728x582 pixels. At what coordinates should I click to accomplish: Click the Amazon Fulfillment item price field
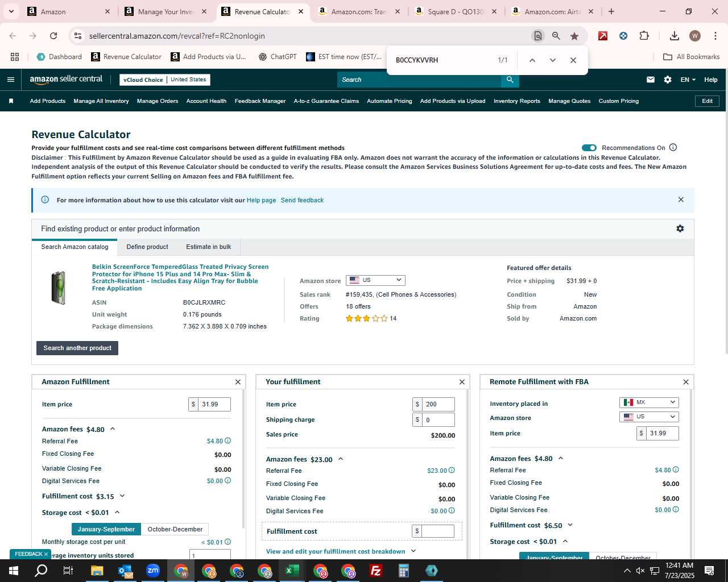214,404
